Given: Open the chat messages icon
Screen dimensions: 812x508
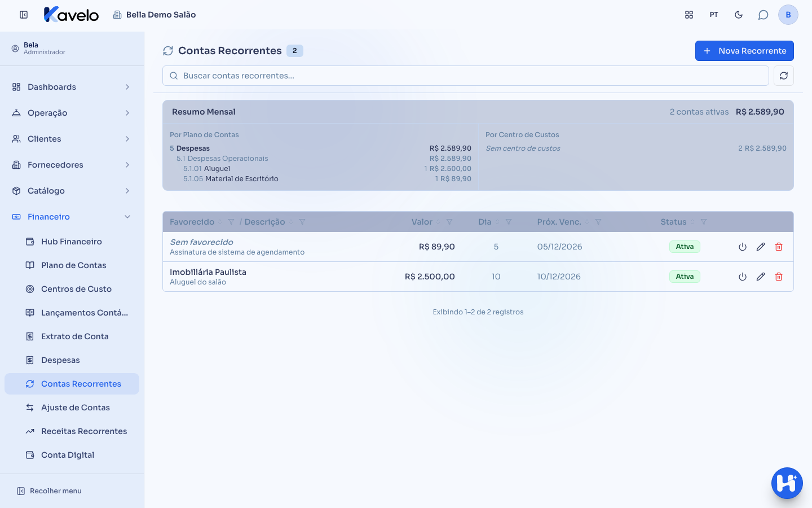Looking at the screenshot, I should click(x=764, y=15).
